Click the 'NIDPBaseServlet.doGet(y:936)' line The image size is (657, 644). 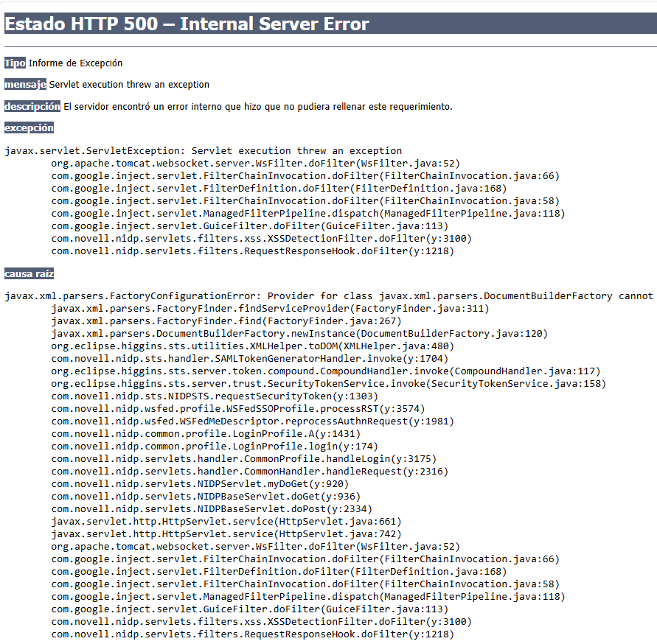coord(206,497)
